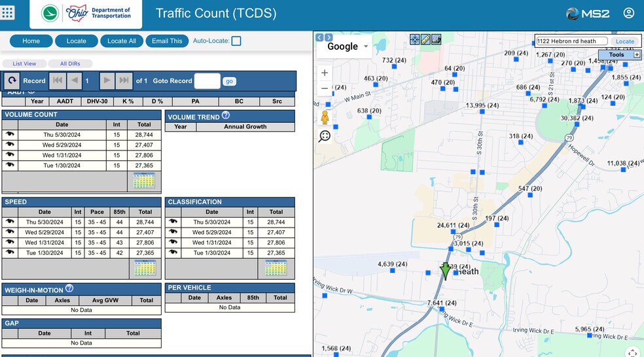Click the Goto Record input field
Screen dimensions: 644x357
[207, 81]
